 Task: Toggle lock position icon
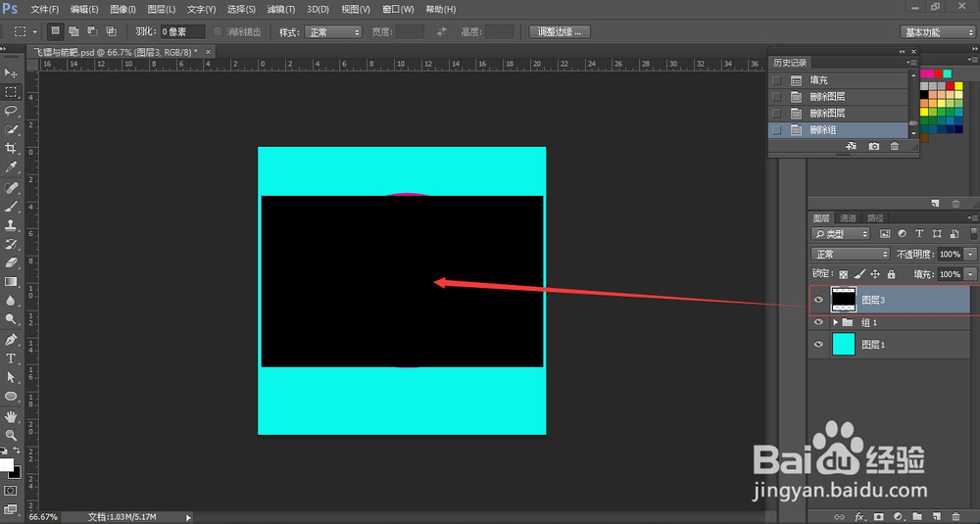tap(875, 274)
